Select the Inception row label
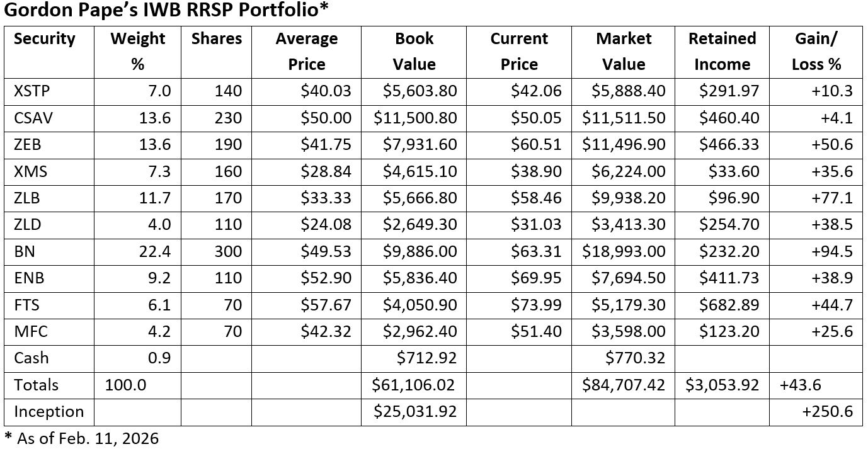The image size is (868, 449). click(x=49, y=412)
